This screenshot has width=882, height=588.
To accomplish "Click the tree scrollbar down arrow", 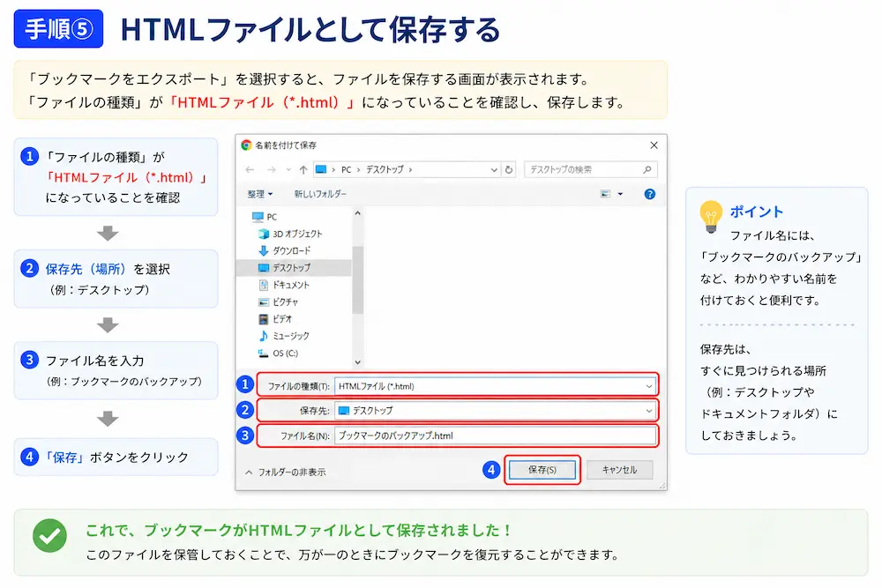I will pyautogui.click(x=358, y=362).
